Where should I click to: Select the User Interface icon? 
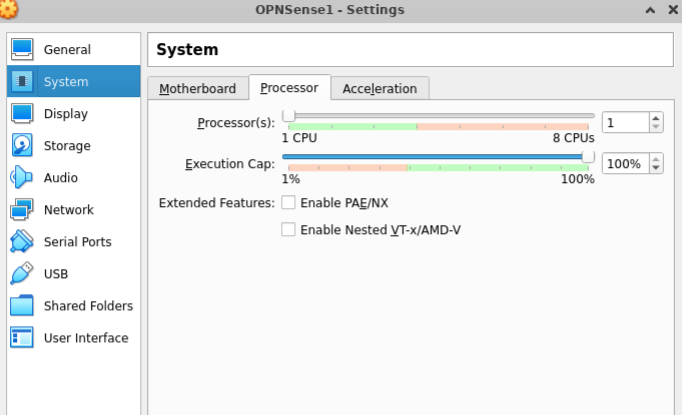click(x=22, y=338)
